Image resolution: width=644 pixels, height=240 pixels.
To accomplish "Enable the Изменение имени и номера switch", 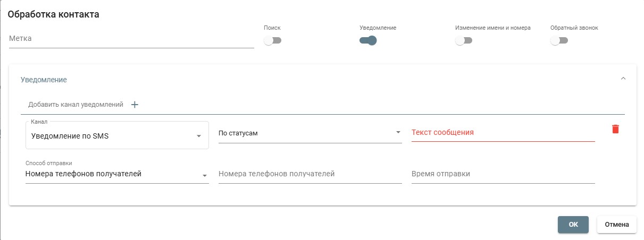I will tap(464, 41).
